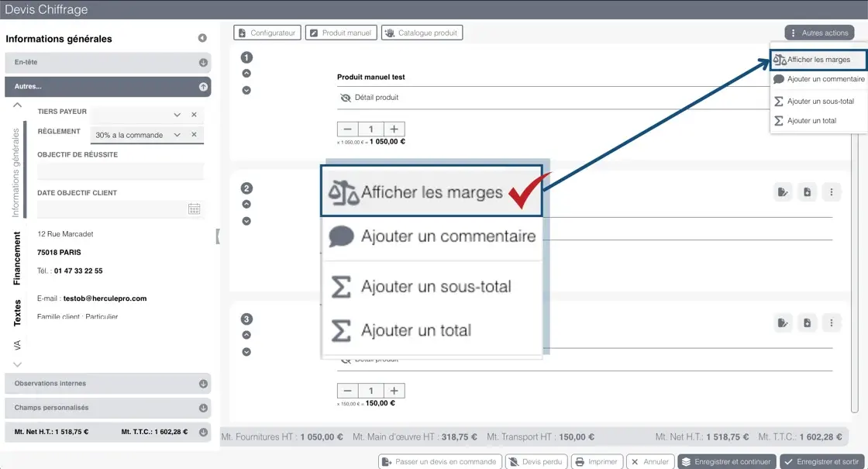Choose Ajouter un commentaire under Autres actions
This screenshot has width=868, height=469.
point(818,79)
